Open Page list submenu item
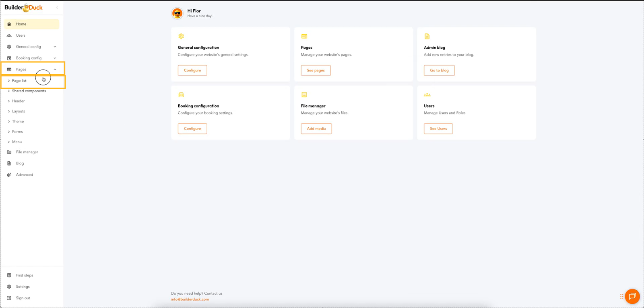Screen dimensions: 644x308 pyautogui.click(x=19, y=81)
